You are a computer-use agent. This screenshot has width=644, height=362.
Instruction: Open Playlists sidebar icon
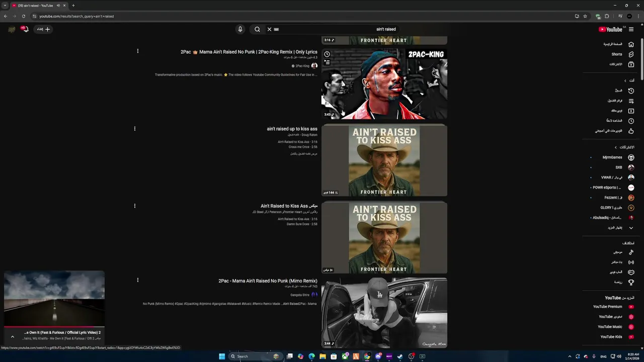[x=631, y=101]
